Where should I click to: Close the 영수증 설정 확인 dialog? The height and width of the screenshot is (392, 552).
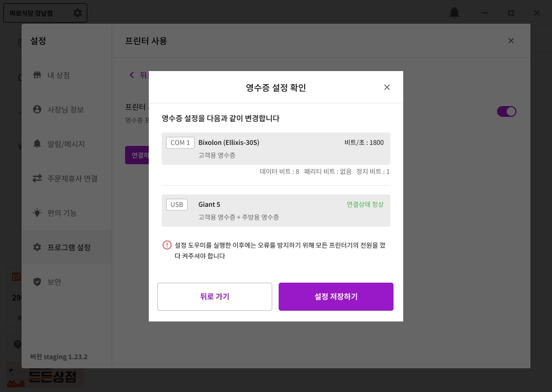[387, 87]
